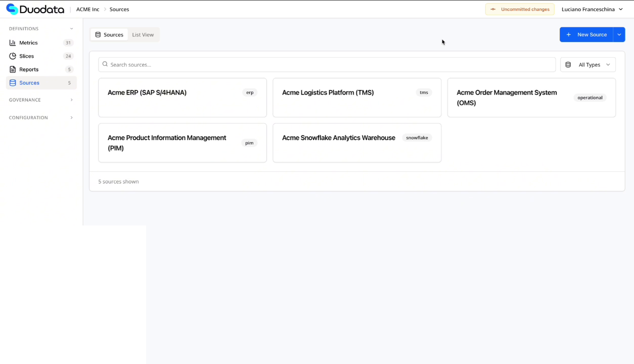Expand the Governance section
This screenshot has width=634, height=364.
71,100
